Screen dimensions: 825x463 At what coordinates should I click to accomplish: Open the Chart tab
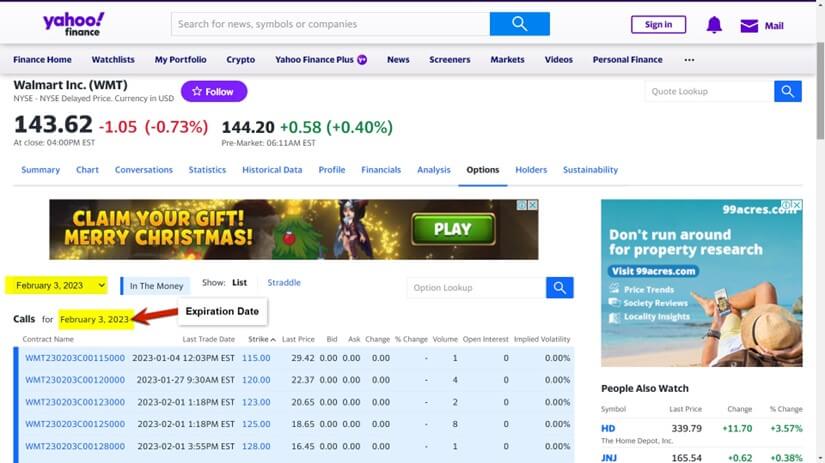tap(87, 169)
